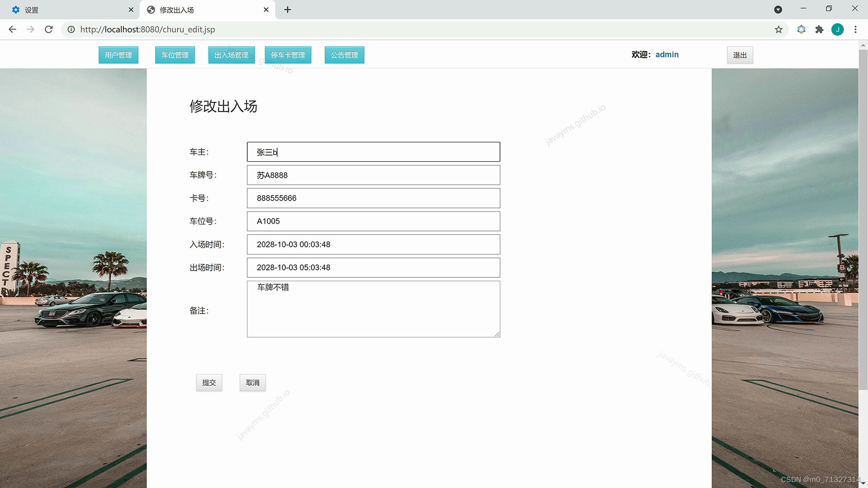Click the 车主 label

[x=199, y=152]
